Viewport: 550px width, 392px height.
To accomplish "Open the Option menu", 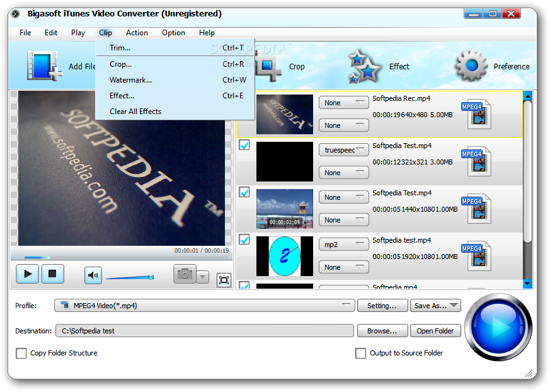I will click(x=173, y=33).
